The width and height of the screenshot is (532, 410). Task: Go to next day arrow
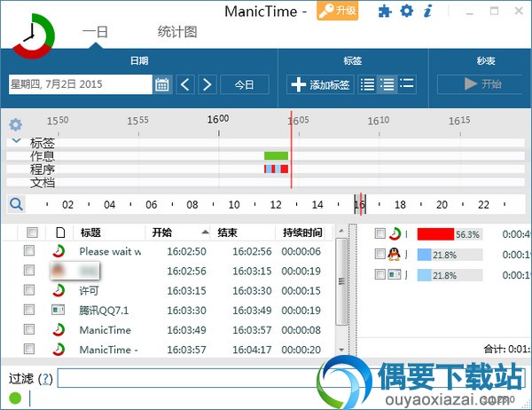click(207, 84)
